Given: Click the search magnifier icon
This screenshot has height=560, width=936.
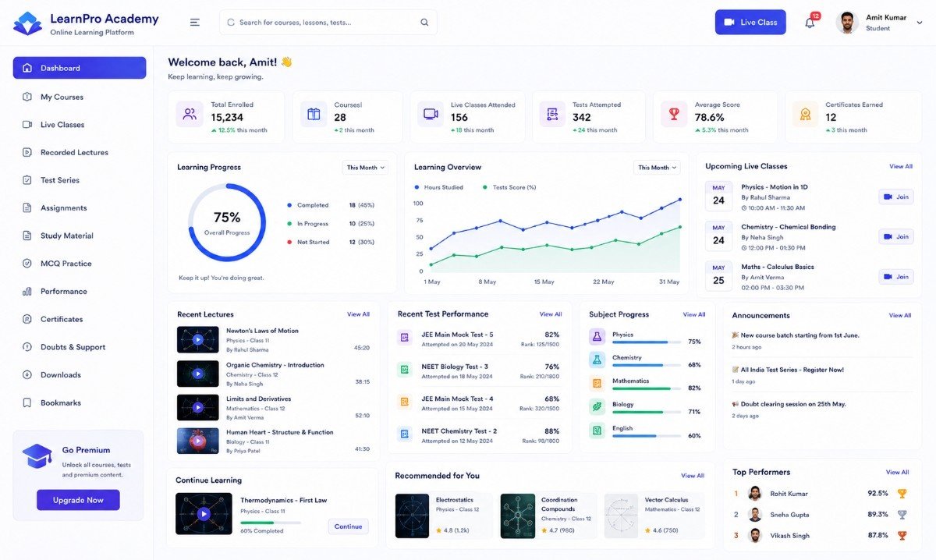Looking at the screenshot, I should click(424, 23).
